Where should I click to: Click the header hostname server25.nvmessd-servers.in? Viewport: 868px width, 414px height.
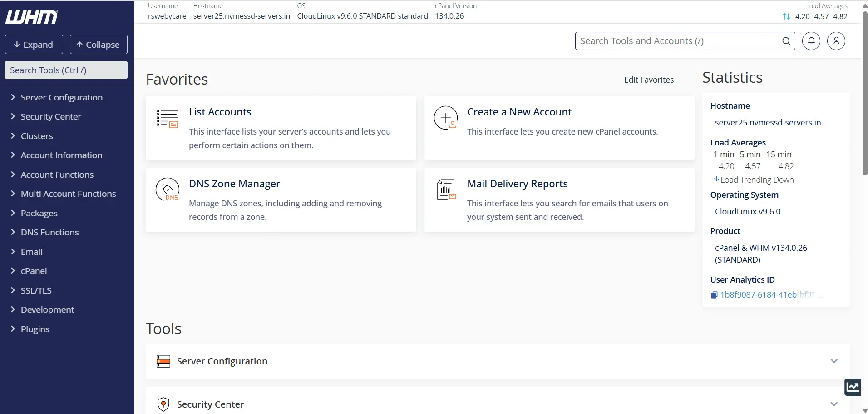coord(242,16)
